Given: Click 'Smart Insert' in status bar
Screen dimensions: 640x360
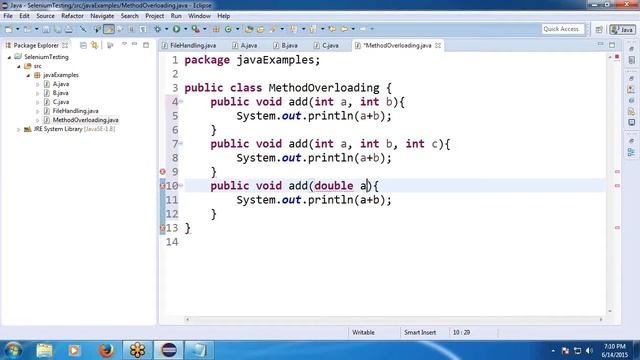Looking at the screenshot, I should [420, 332].
